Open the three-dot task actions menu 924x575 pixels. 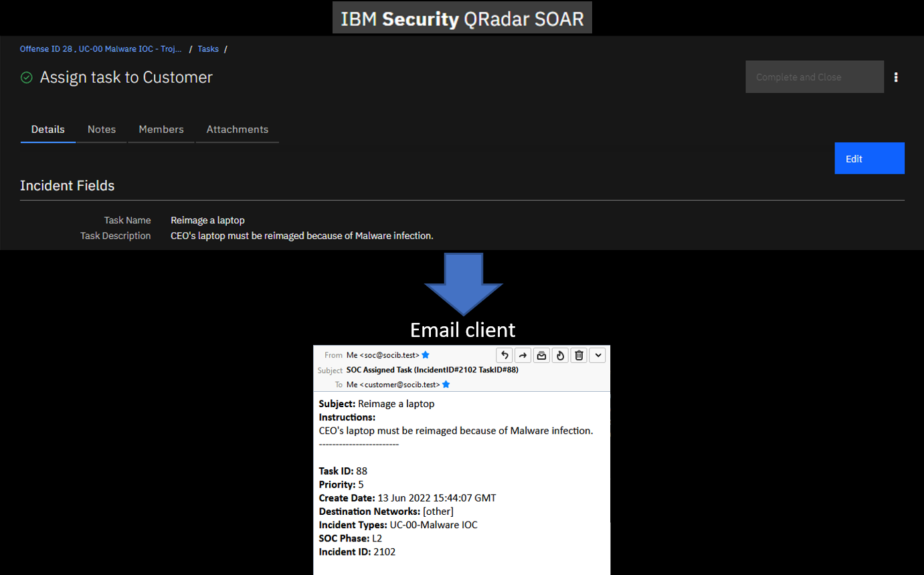coord(897,77)
